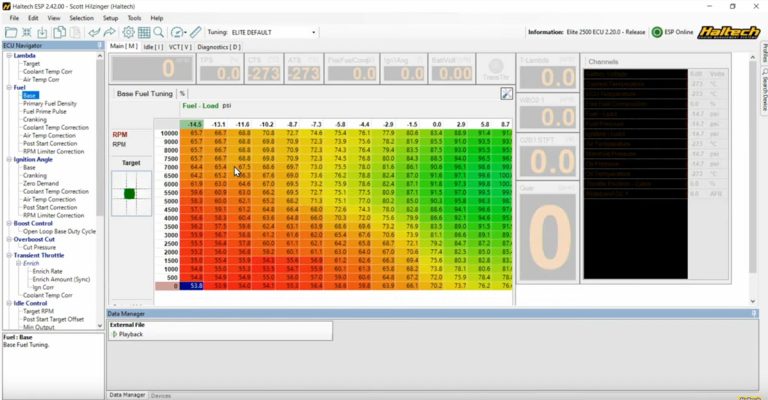
Task: Collapse the Lambda tree node
Action: [5, 55]
